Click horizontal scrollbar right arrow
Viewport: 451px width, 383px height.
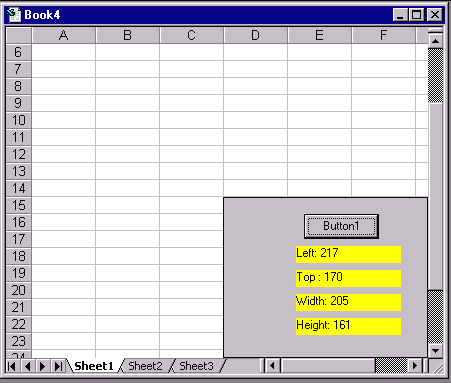415,366
